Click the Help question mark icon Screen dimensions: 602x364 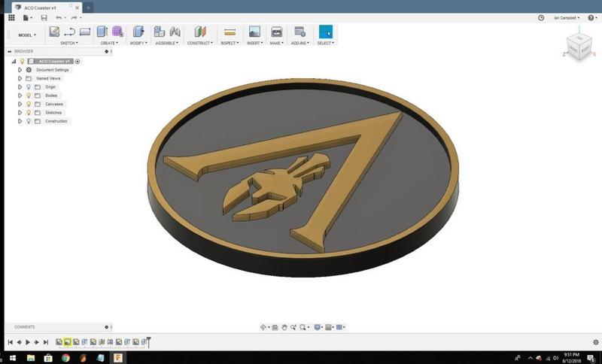coord(591,17)
